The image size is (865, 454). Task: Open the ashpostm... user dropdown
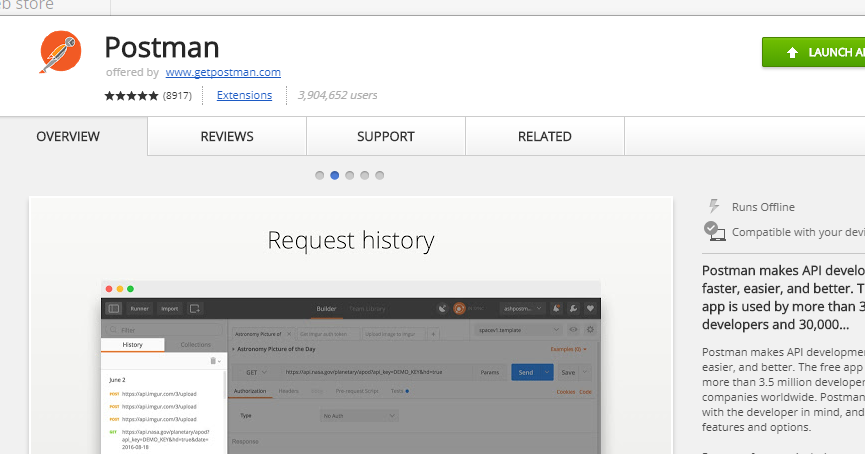pyautogui.click(x=522, y=309)
